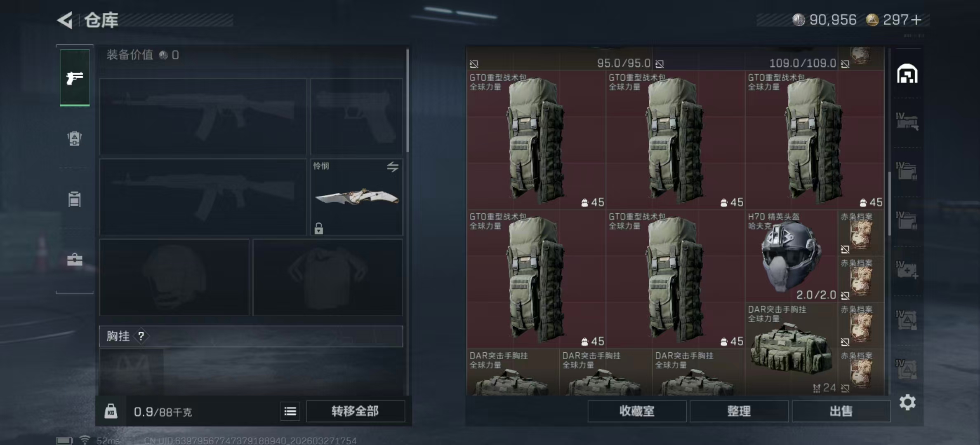
Task: Select the weapons pistol tab in left sidebar
Action: [75, 77]
